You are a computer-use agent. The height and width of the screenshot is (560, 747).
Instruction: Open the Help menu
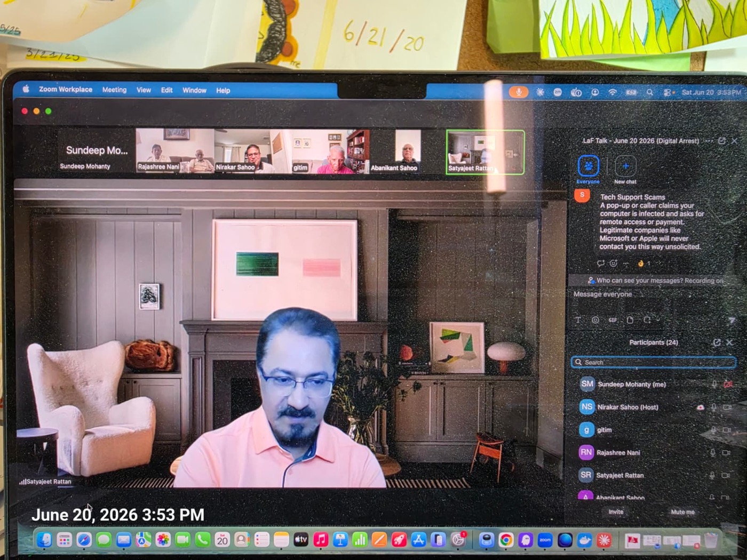click(223, 91)
